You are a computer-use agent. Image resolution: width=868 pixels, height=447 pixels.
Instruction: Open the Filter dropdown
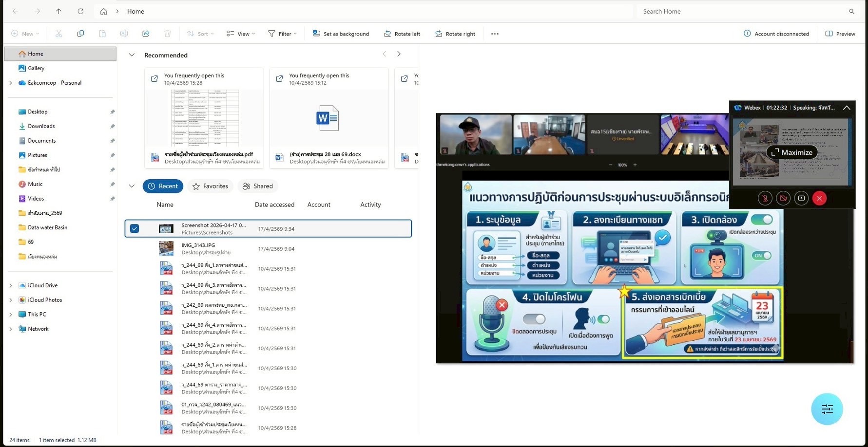tap(282, 34)
